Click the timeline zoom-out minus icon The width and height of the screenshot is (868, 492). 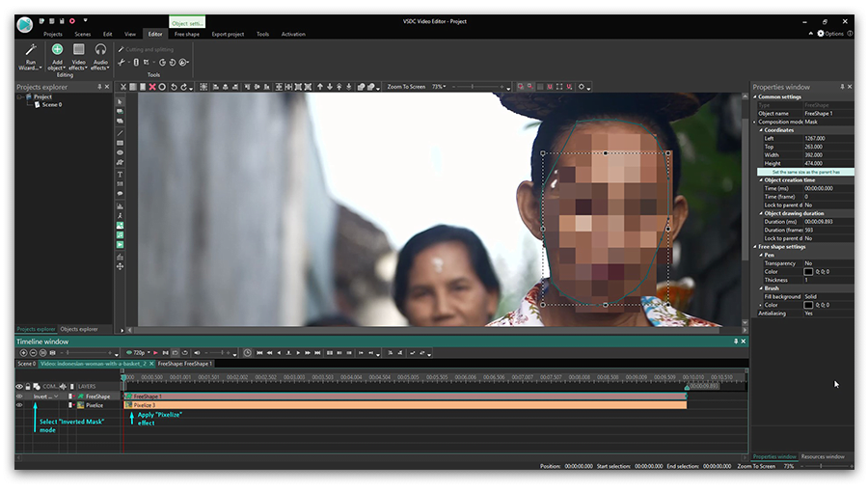coord(33,352)
